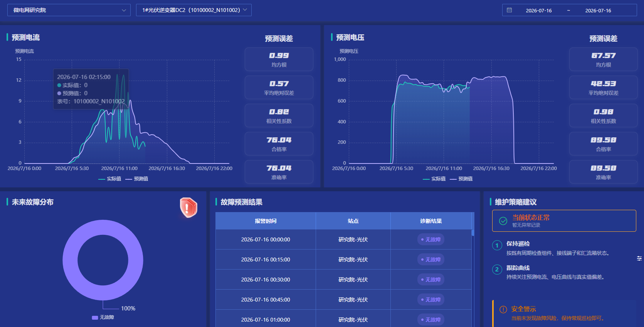Open the 1#光伏逆变器DC2 device dropdown
The height and width of the screenshot is (327, 644).
pos(194,10)
